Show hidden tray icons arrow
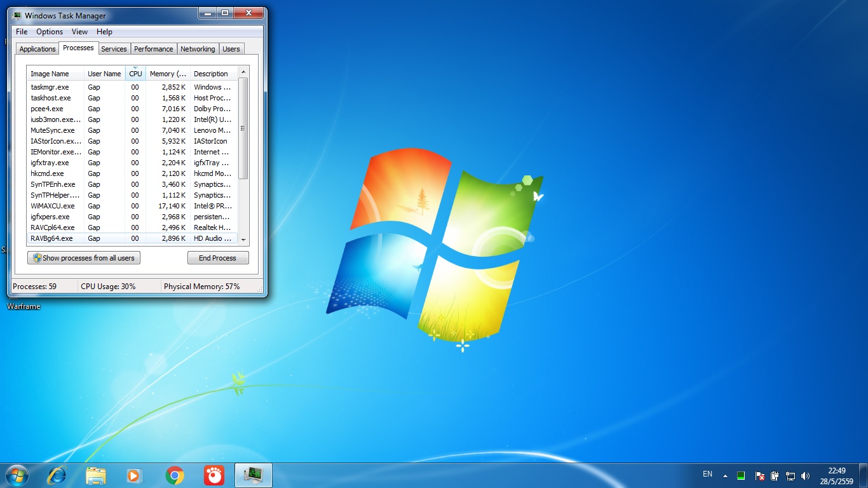Screen dimensions: 868x488 (725, 475)
